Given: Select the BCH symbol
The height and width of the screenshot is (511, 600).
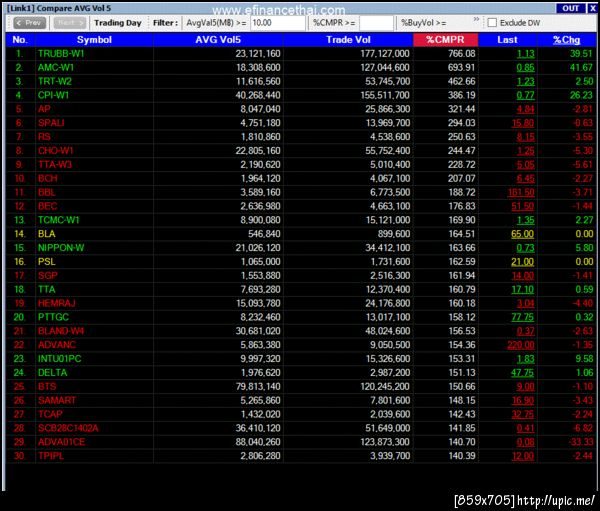Looking at the screenshot, I should point(47,178).
